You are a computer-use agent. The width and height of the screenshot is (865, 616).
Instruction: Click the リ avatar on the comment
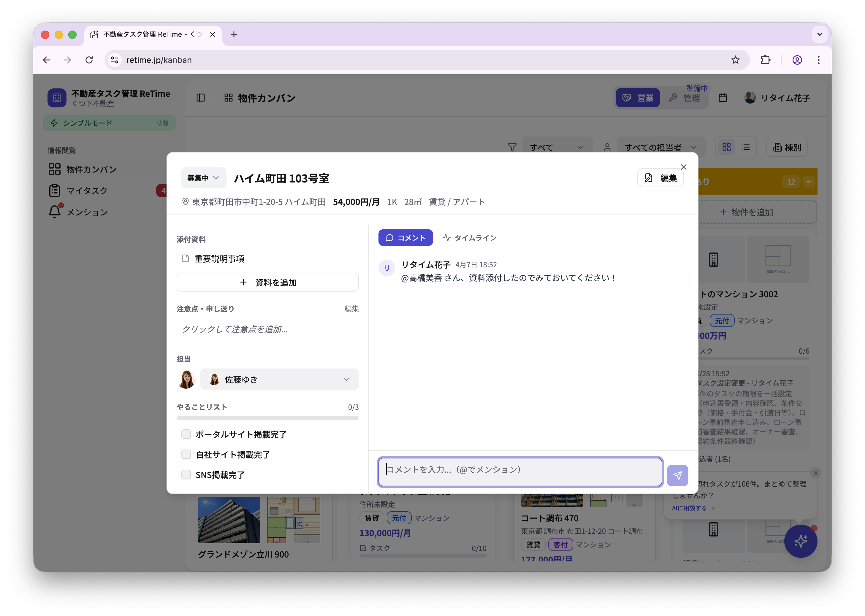click(386, 268)
